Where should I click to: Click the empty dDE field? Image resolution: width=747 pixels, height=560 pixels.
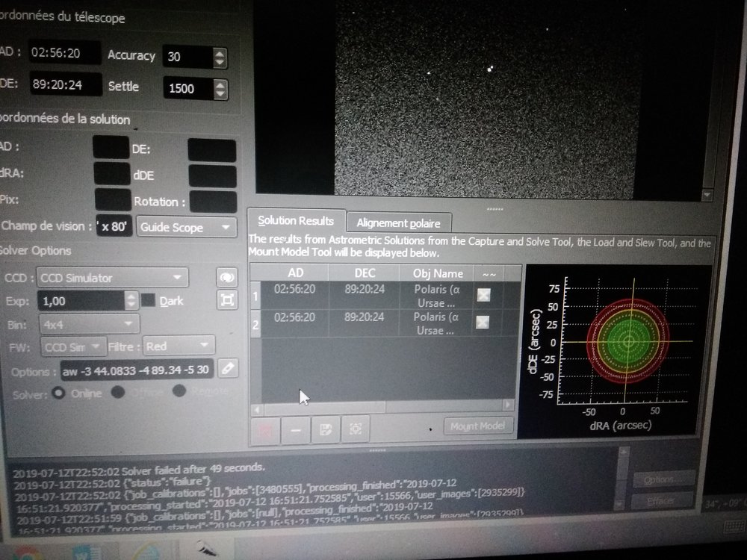[x=212, y=176]
